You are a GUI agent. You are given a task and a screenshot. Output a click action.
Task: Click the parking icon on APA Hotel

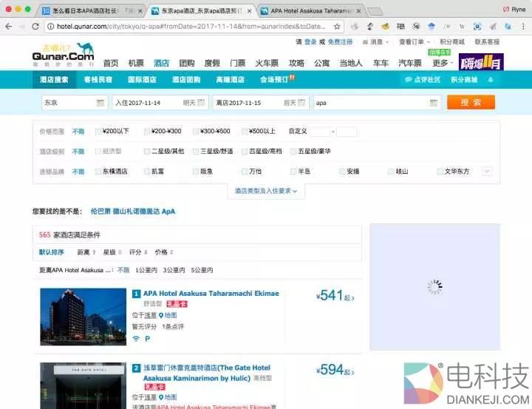point(148,338)
